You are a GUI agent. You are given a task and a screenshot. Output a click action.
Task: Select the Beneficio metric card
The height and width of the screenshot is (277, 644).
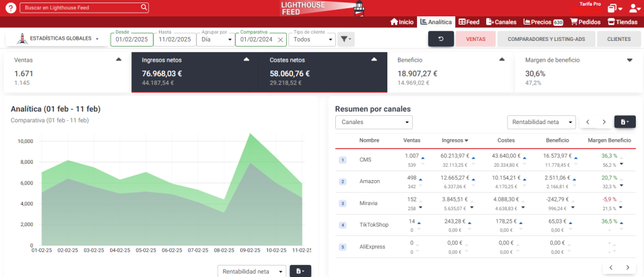click(x=450, y=72)
